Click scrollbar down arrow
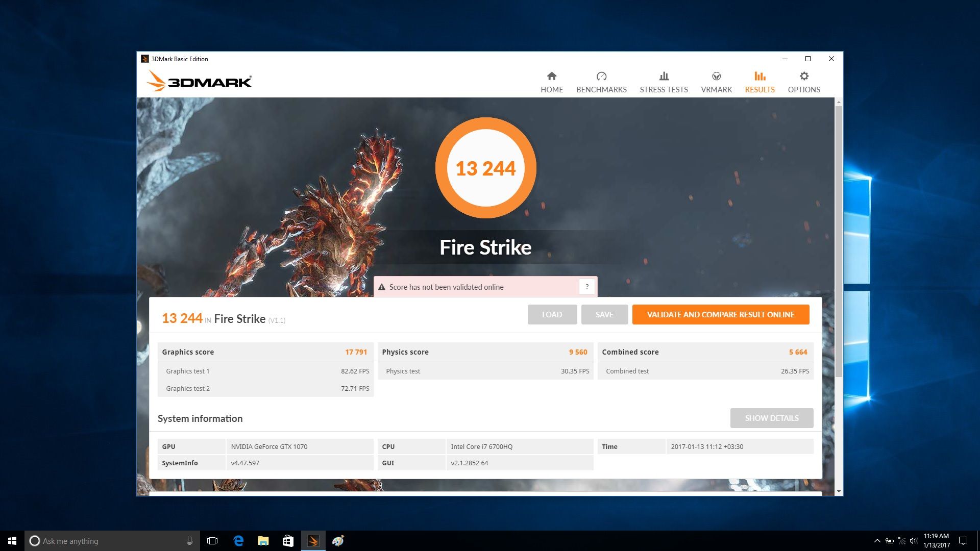This screenshot has width=980, height=551. pos(839,491)
